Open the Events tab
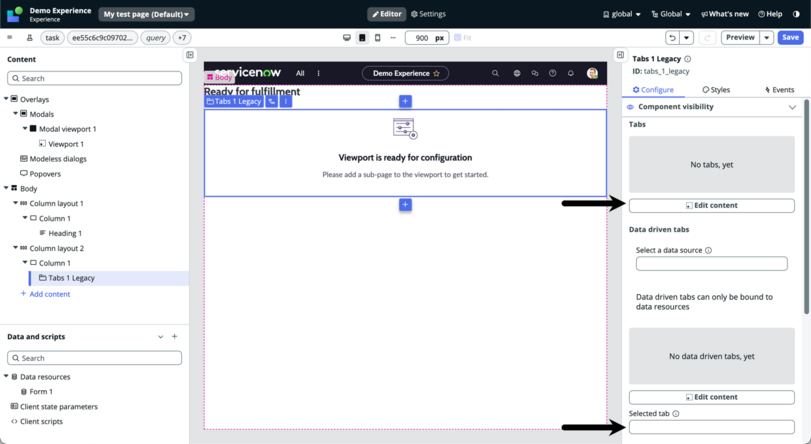Screen dimensions: 811x444 [x=779, y=90]
